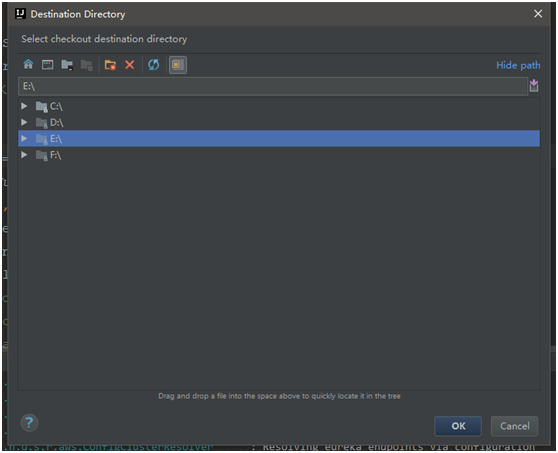Click the Cancel button

click(x=515, y=426)
